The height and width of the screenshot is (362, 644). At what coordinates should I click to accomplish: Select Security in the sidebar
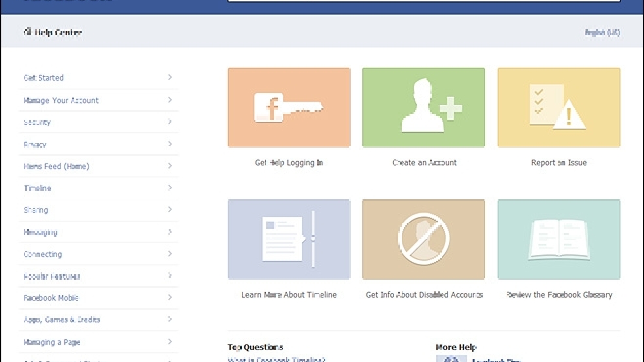coord(37,122)
